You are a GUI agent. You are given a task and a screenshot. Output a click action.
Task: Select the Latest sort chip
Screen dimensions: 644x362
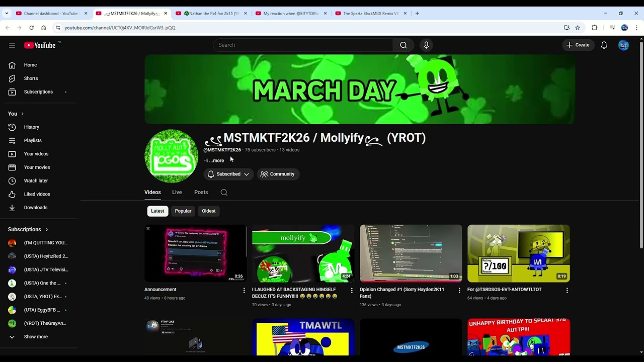[x=157, y=211]
